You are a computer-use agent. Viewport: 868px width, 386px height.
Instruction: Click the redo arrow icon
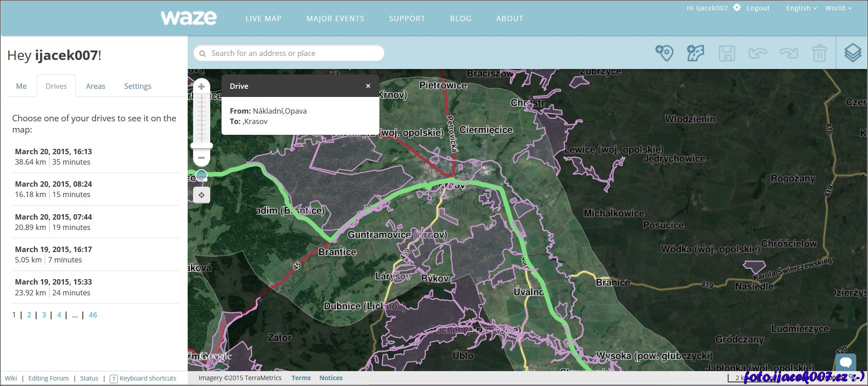point(789,53)
